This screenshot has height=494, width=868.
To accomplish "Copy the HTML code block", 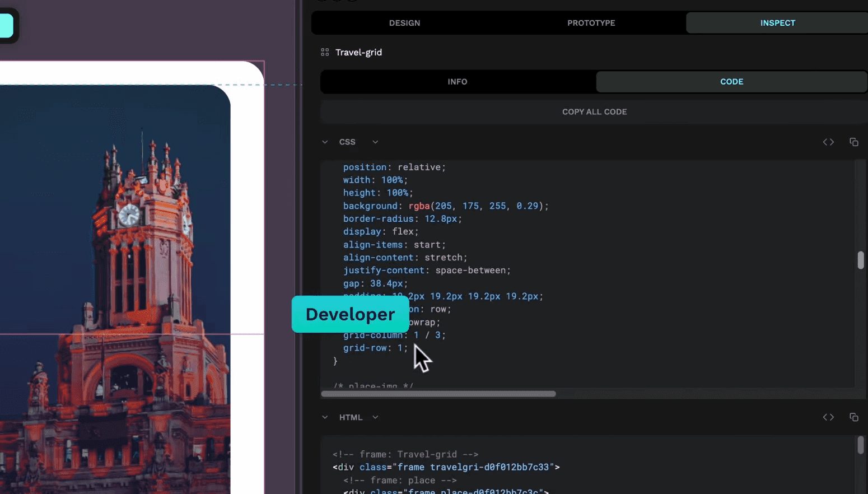I will point(853,417).
